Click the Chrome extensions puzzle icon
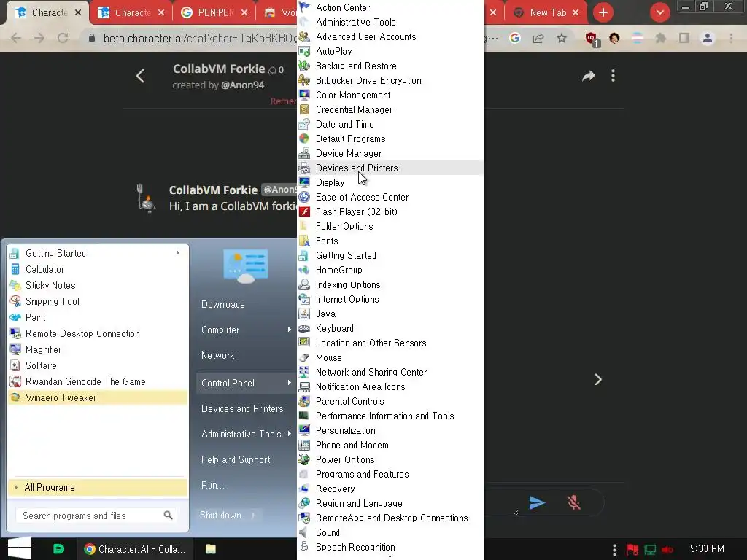This screenshot has width=747, height=560. 660,38
